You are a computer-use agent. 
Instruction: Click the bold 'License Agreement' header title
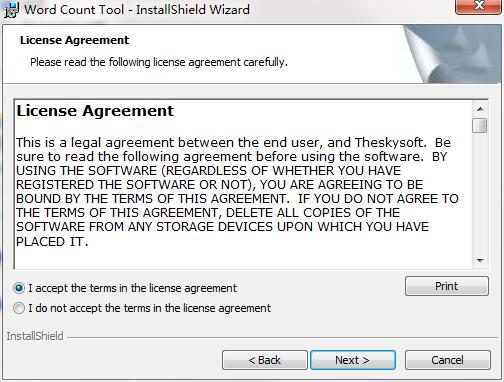(74, 40)
